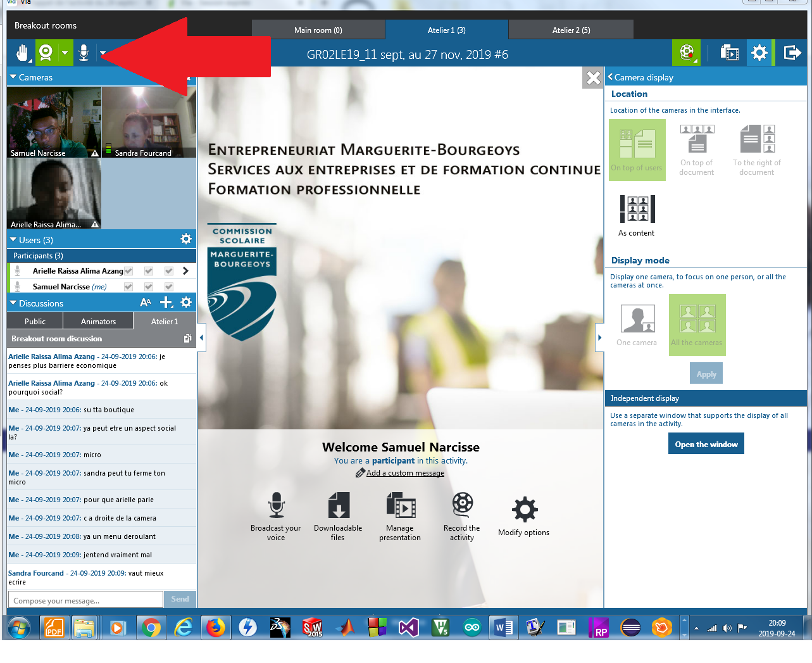
Task: Select To the right of document location
Action: 757,150
